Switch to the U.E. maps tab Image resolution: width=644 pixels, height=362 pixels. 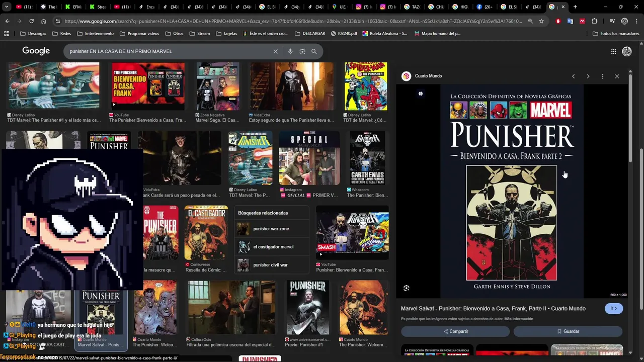(339, 7)
